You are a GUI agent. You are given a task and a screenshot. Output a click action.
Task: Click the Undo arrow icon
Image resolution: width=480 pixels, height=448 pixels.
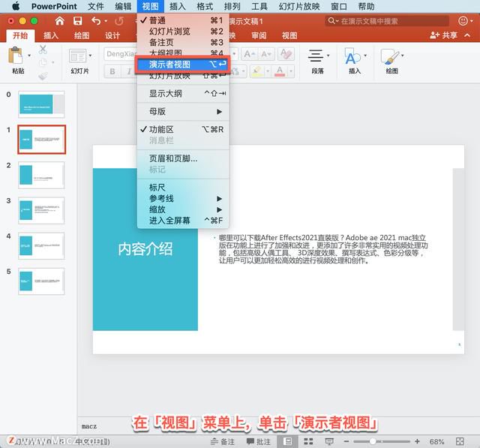(x=96, y=21)
